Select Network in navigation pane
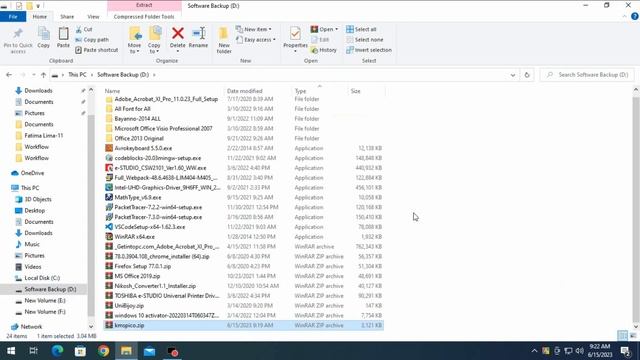Screen dimensions: 640x360 pyautogui.click(x=31, y=327)
